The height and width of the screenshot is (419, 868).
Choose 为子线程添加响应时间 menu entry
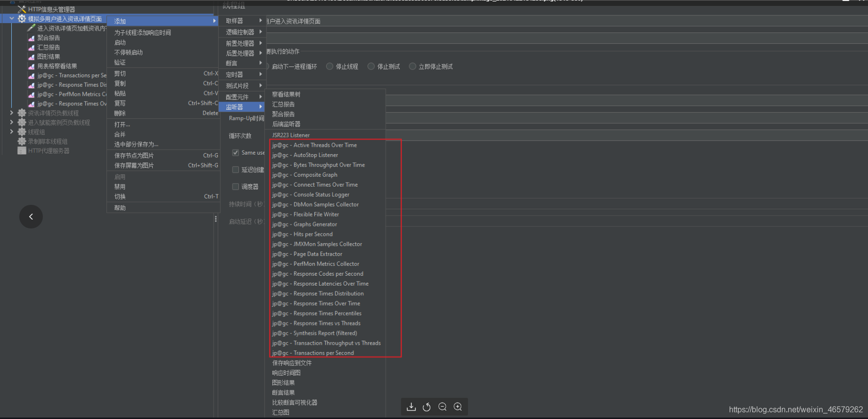pos(163,32)
